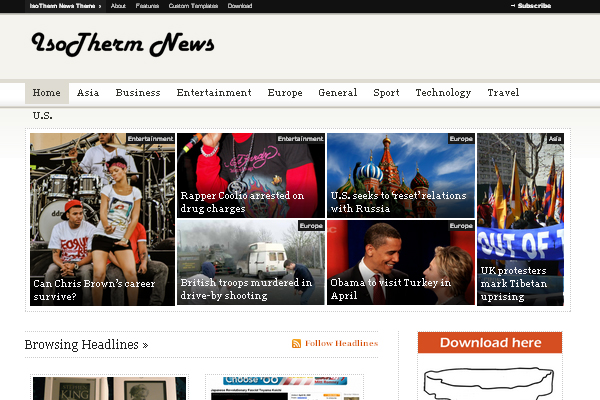Click the Europe tag on the Russia story
This screenshot has width=600, height=400.
coord(461,139)
